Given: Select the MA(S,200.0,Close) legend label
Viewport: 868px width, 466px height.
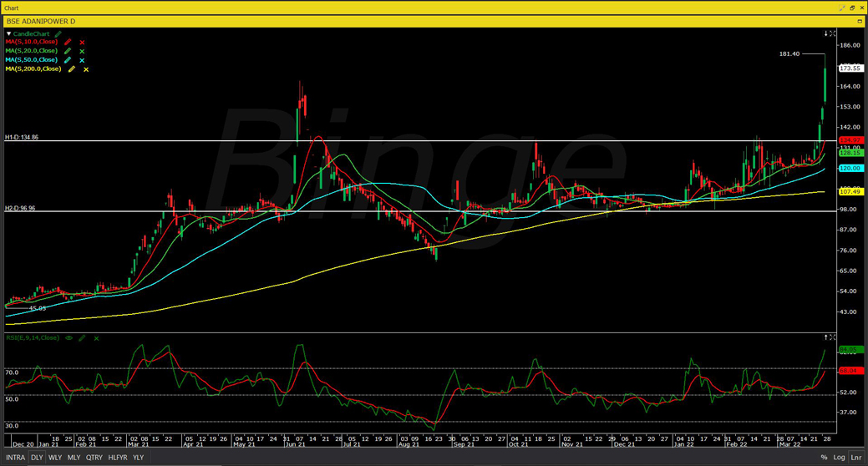Looking at the screenshot, I should (x=33, y=69).
